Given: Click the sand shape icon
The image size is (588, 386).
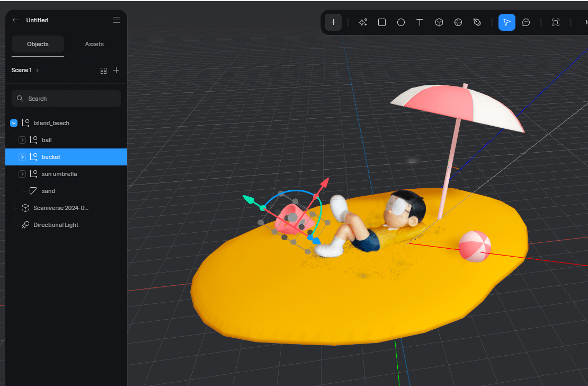Looking at the screenshot, I should coord(33,191).
